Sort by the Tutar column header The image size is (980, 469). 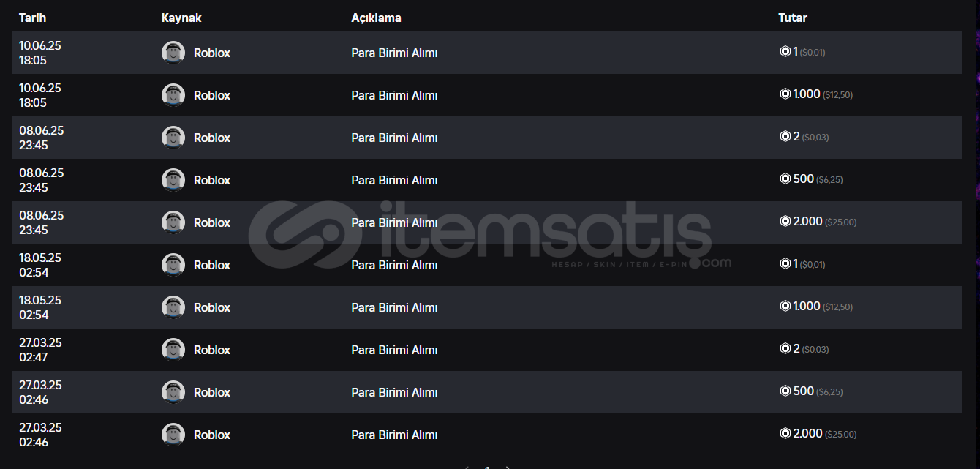coord(793,18)
